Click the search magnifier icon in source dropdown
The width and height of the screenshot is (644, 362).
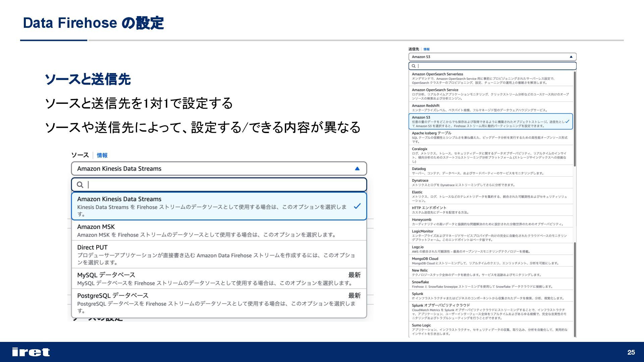pos(80,185)
